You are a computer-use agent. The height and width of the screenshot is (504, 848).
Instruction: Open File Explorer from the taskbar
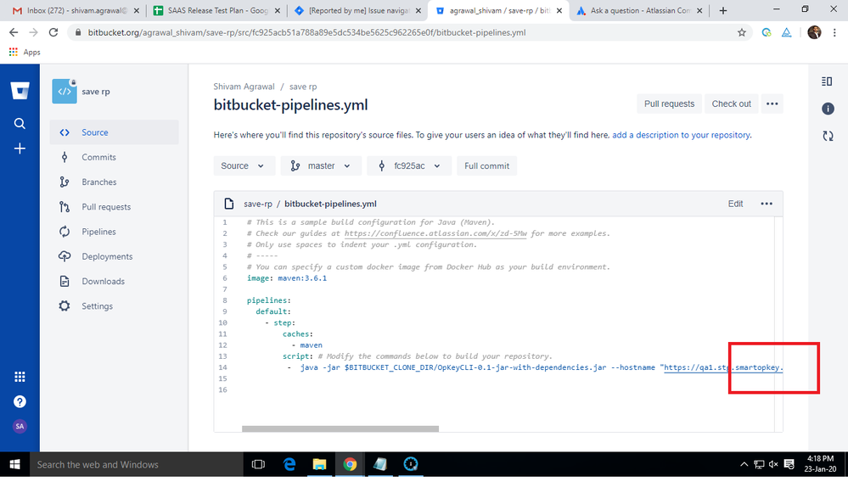tap(320, 464)
